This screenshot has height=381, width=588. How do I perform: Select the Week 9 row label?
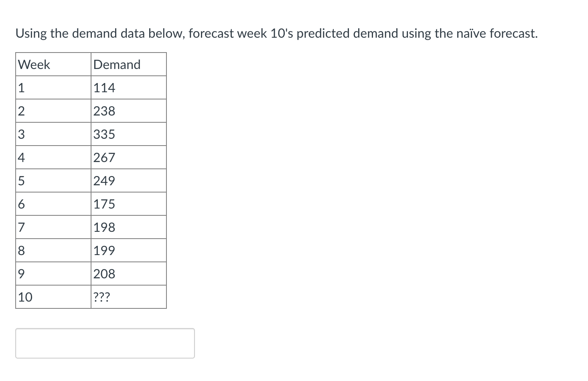pos(52,274)
